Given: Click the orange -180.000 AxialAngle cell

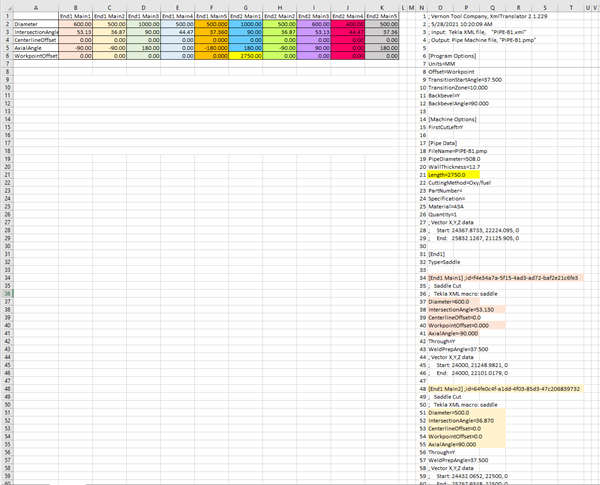Looking at the screenshot, I should pos(212,48).
